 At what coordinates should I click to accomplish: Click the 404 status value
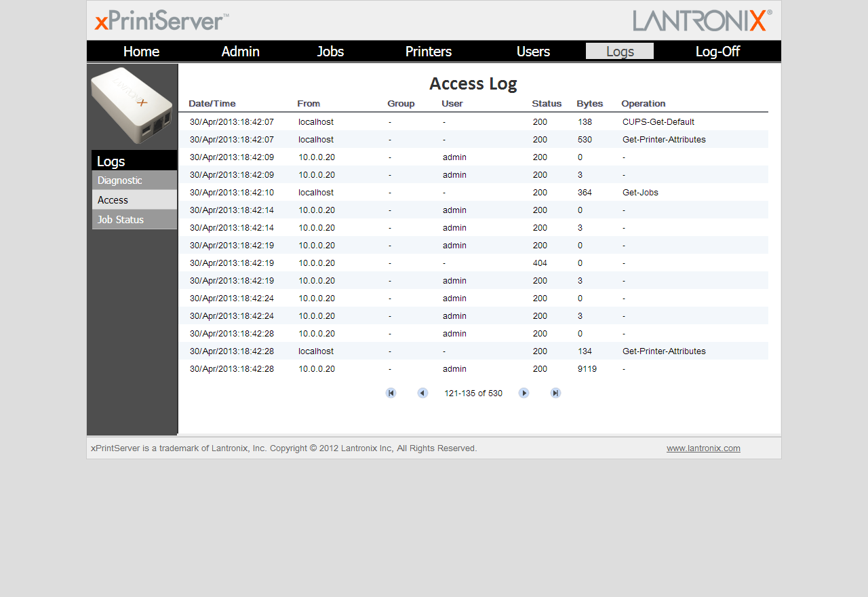pyautogui.click(x=540, y=263)
